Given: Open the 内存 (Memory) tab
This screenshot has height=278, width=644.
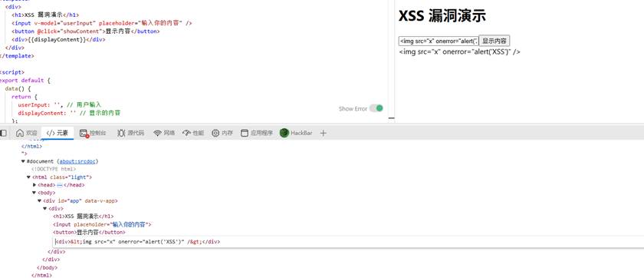Looking at the screenshot, I should [222, 133].
